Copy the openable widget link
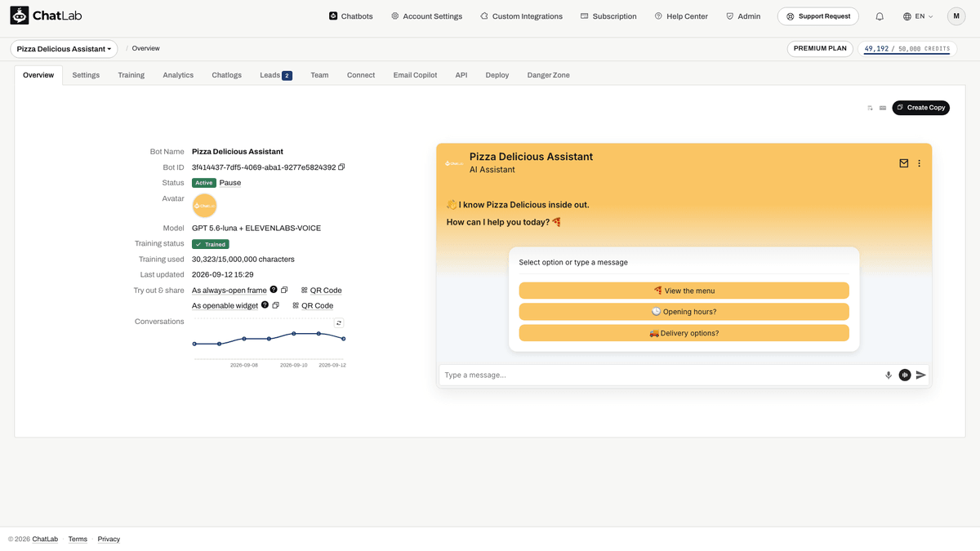980x551 pixels. (275, 305)
